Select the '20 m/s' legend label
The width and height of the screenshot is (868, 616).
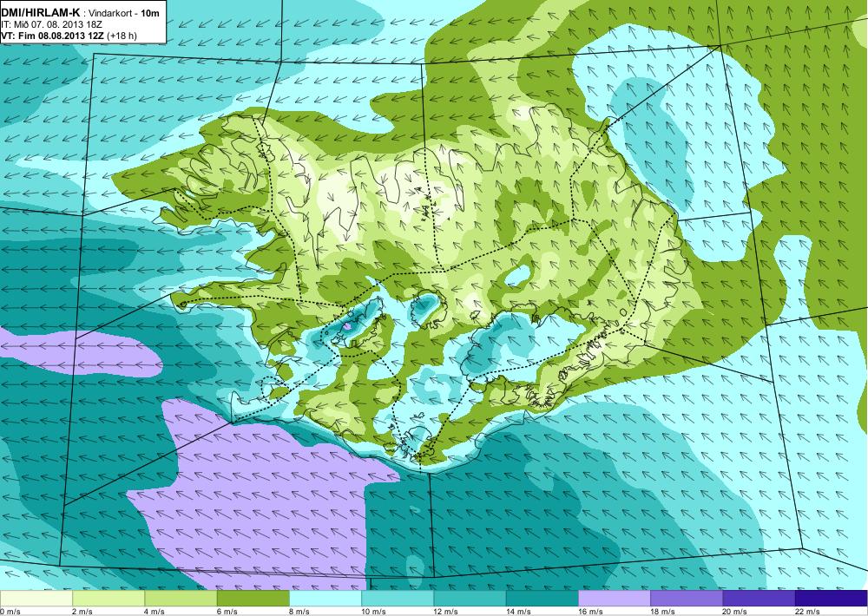point(735,612)
